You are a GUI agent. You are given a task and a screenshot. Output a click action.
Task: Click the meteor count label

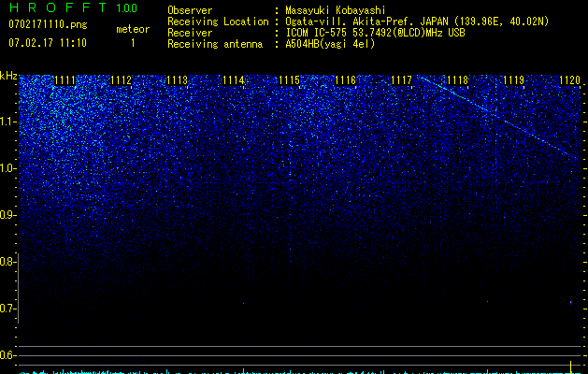pos(133,29)
